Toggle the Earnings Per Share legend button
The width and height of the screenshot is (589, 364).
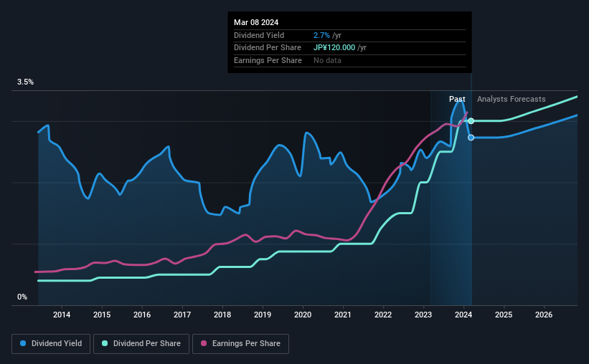[240, 344]
